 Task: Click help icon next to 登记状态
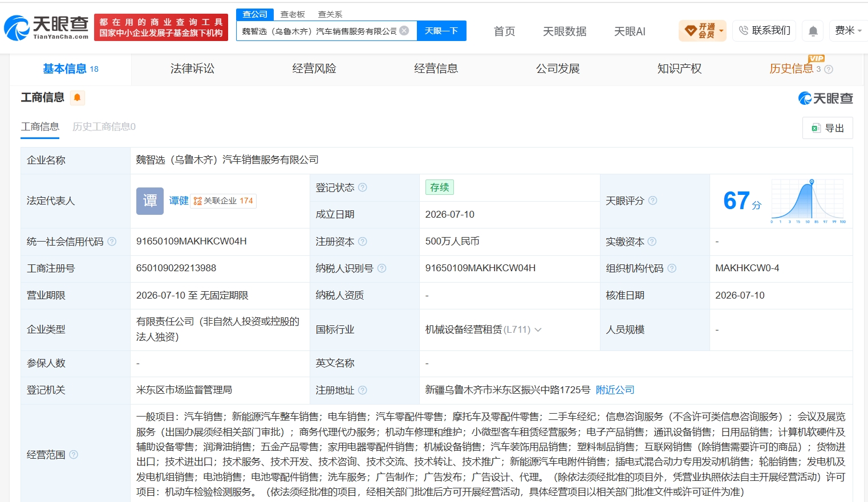pyautogui.click(x=363, y=187)
